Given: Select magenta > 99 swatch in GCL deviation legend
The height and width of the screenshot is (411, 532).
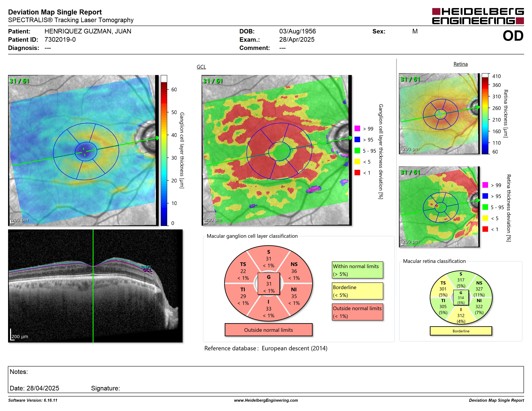Looking at the screenshot, I should pyautogui.click(x=357, y=128).
